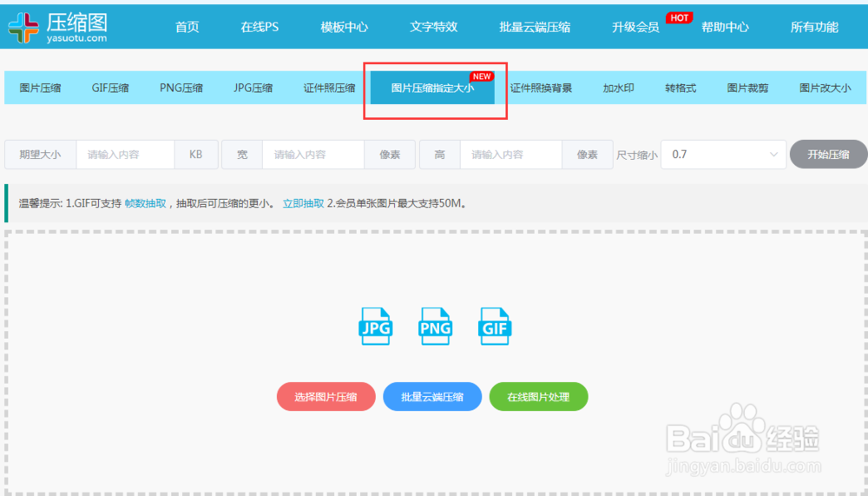The width and height of the screenshot is (868, 496).
Task: Focus the 期望大小 KB input field
Action: pos(125,155)
